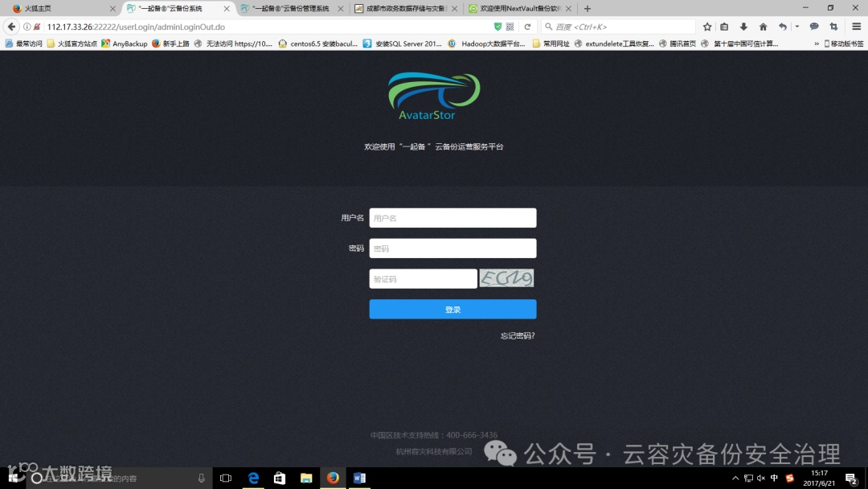This screenshot has width=868, height=489.
Task: Click the green shield icon in address bar
Action: [497, 27]
